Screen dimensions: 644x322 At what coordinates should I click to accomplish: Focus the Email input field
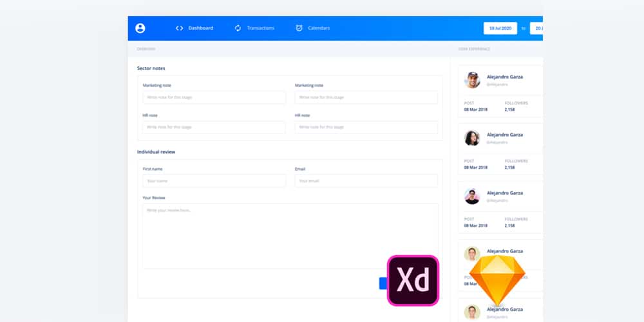pos(366,181)
